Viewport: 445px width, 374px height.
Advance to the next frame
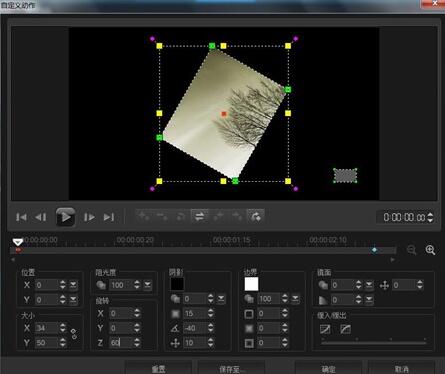coord(89,217)
